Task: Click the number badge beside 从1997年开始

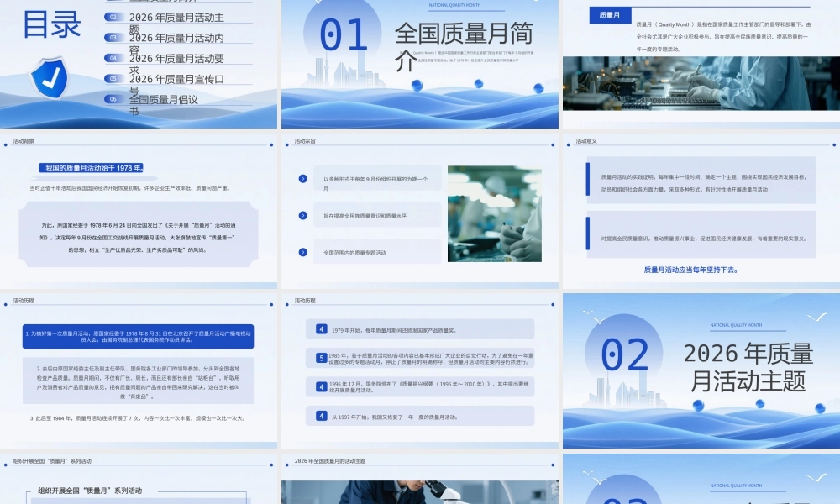Action: (322, 416)
